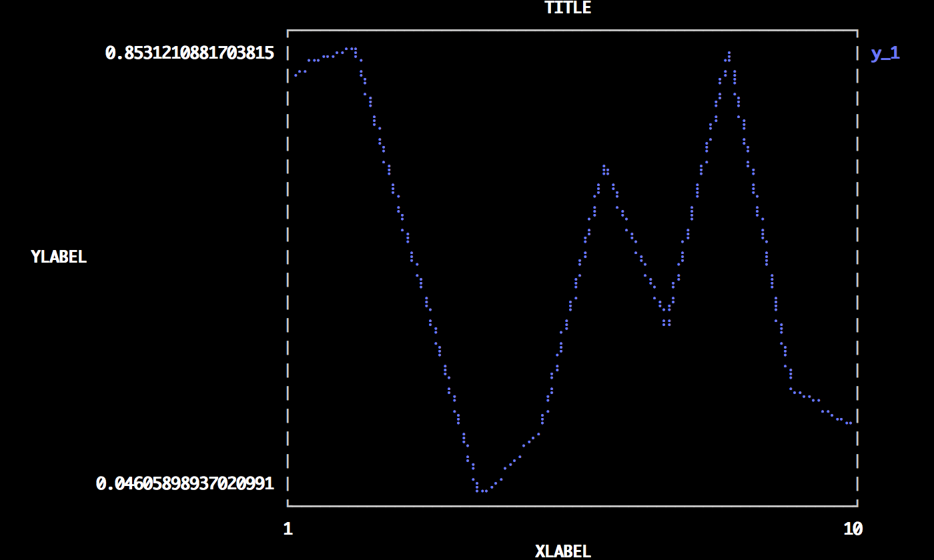The image size is (934, 560).
Task: Click the top-left corner of the plot frame
Action: (288, 31)
